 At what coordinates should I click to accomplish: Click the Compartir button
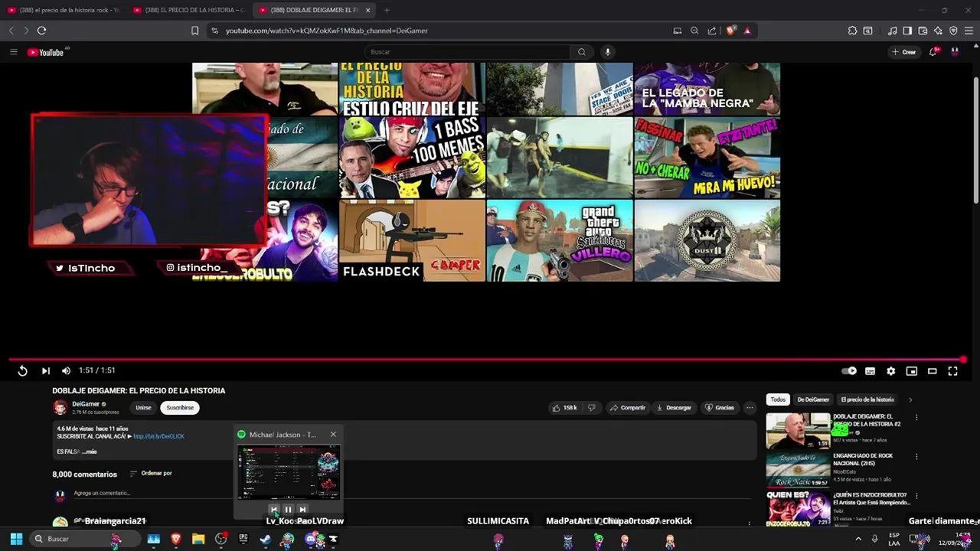[628, 408]
